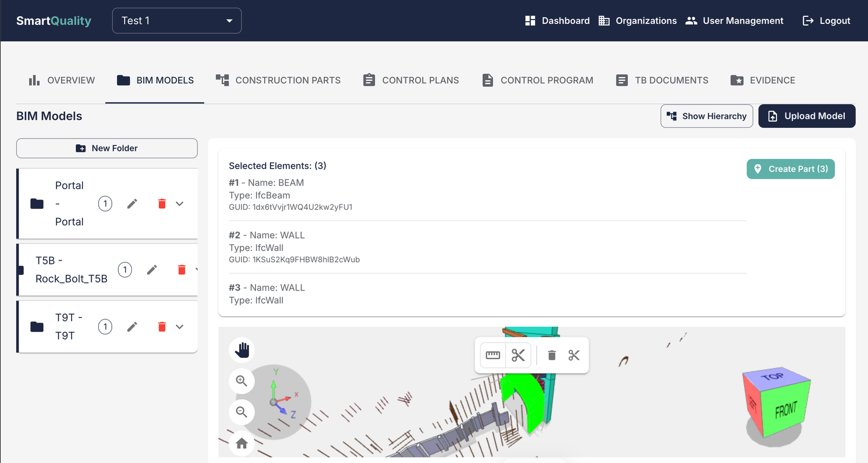The width and height of the screenshot is (868, 463).
Task: Click selected element #2 Name: WALL
Action: tap(267, 235)
